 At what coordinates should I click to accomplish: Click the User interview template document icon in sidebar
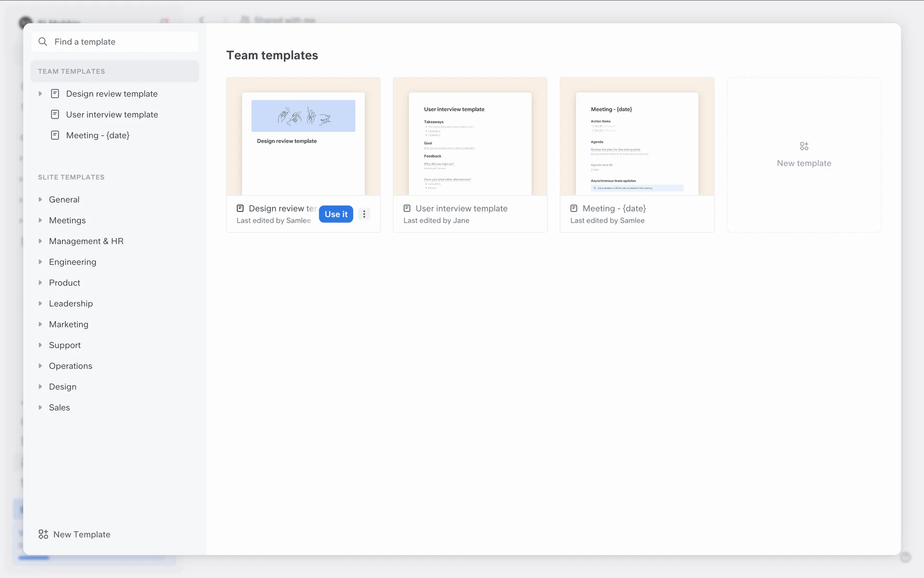click(x=55, y=115)
